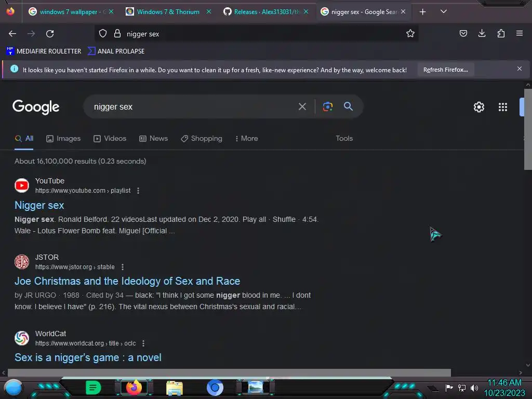This screenshot has height=399, width=532.
Task: Submit search with the magnifier icon
Action: 348,106
